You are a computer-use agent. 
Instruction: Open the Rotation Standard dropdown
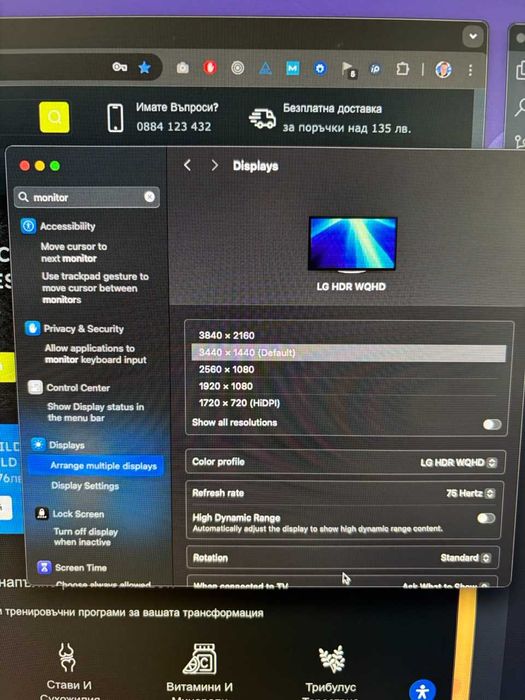(466, 558)
